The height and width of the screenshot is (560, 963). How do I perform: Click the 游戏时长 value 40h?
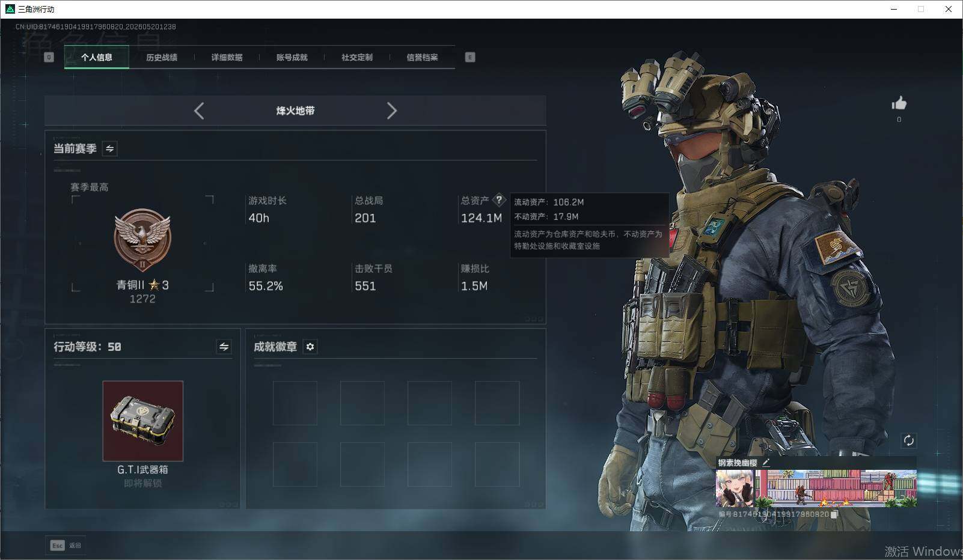coord(259,218)
